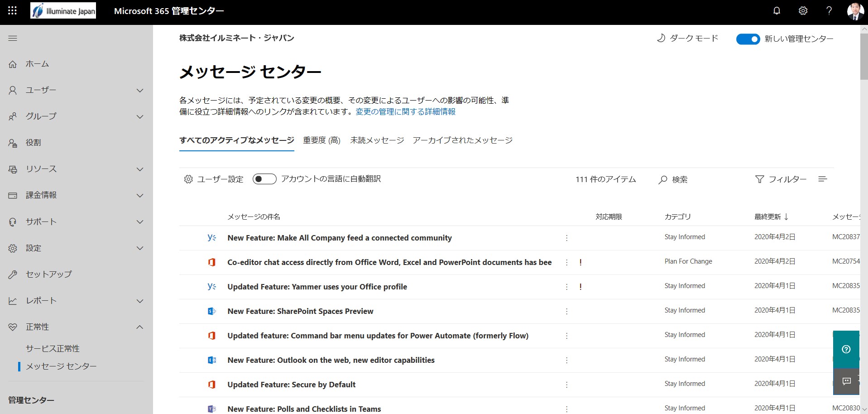Toggle アカウントの言語に自動翻訳 switch
The image size is (868, 414).
(264, 179)
